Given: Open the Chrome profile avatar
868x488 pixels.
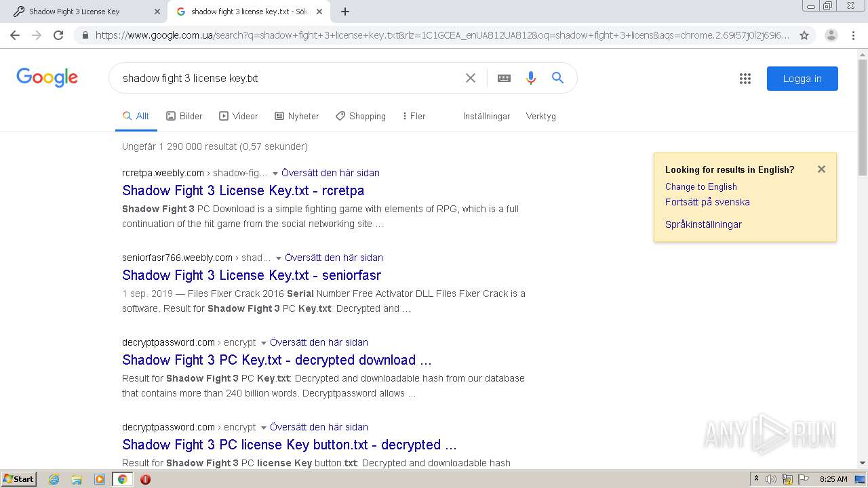Looking at the screenshot, I should click(x=831, y=35).
